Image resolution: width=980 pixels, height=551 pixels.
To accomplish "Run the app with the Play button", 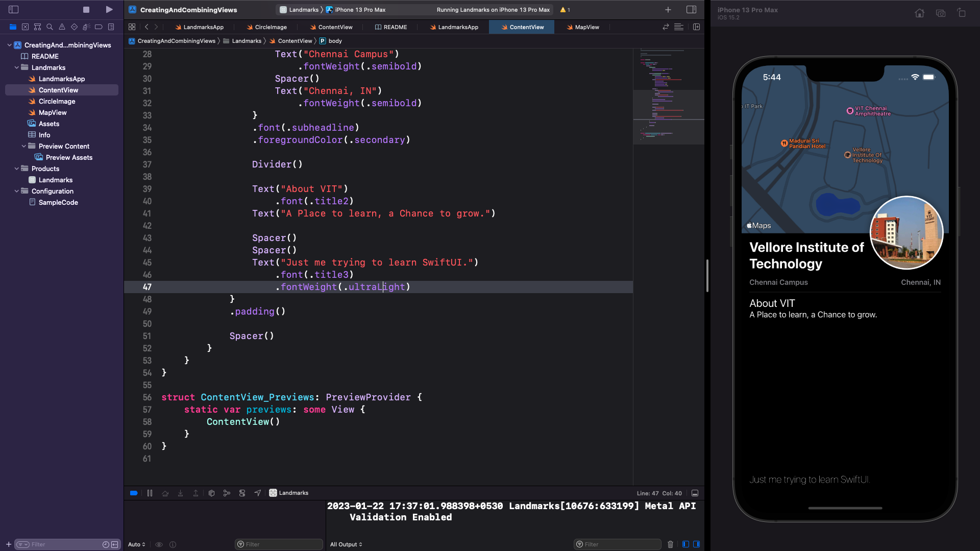I will (108, 9).
